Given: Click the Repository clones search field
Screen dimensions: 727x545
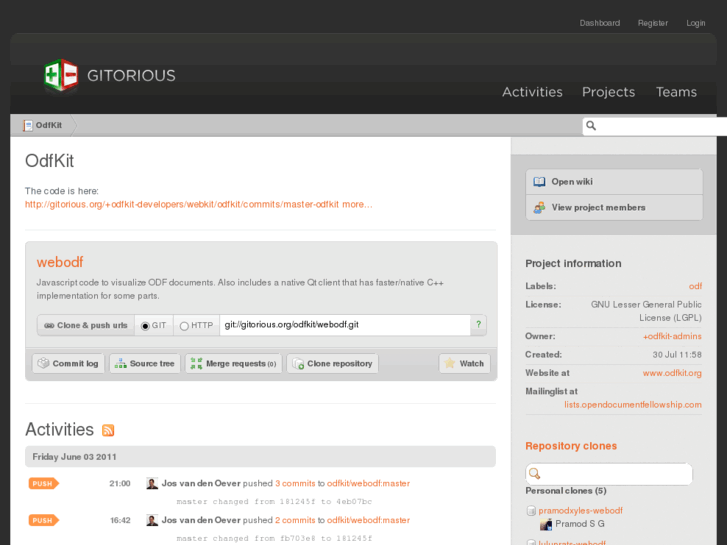Looking at the screenshot, I should point(609,474).
